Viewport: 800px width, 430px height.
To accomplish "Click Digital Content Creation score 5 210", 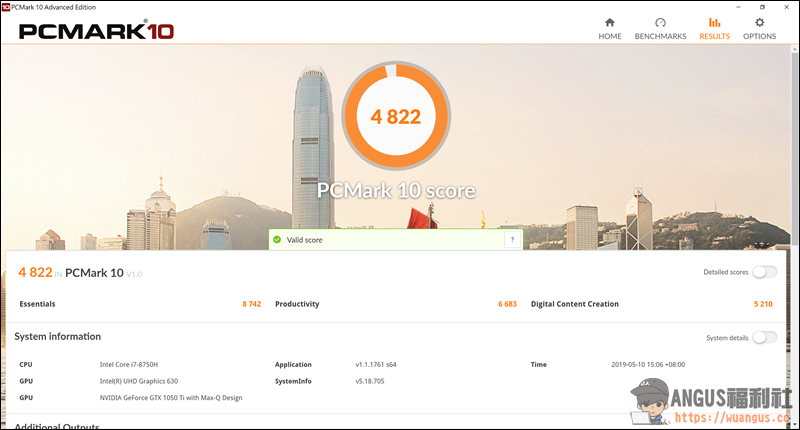I will pos(761,304).
